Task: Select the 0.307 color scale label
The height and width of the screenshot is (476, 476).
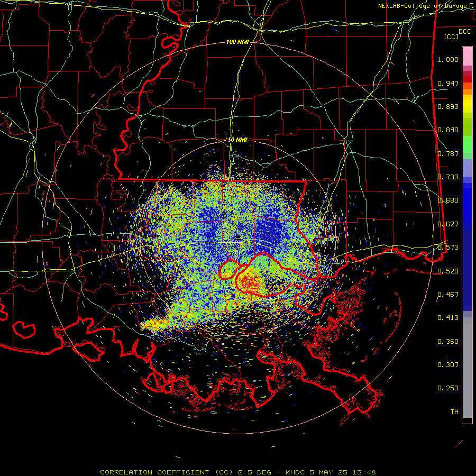Action: 448,365
